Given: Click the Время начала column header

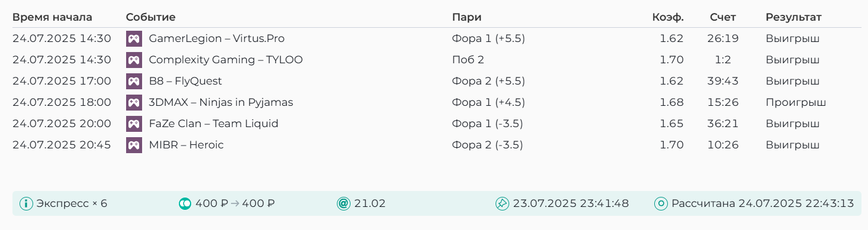Looking at the screenshot, I should 52,18.
